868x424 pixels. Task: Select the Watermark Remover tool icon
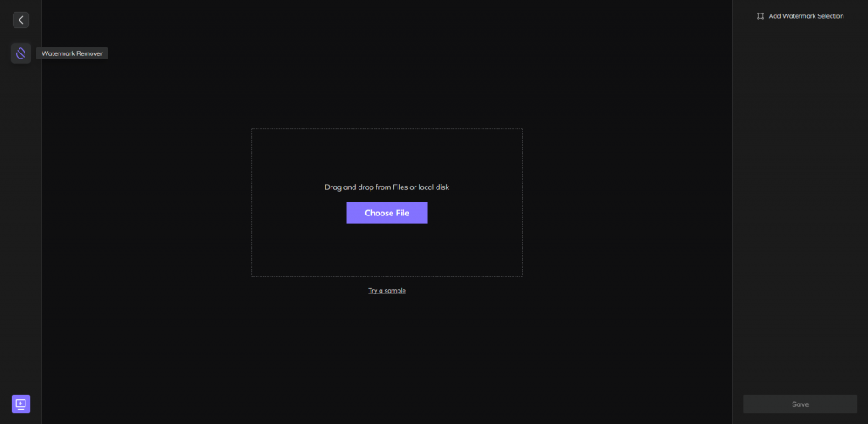click(20, 53)
